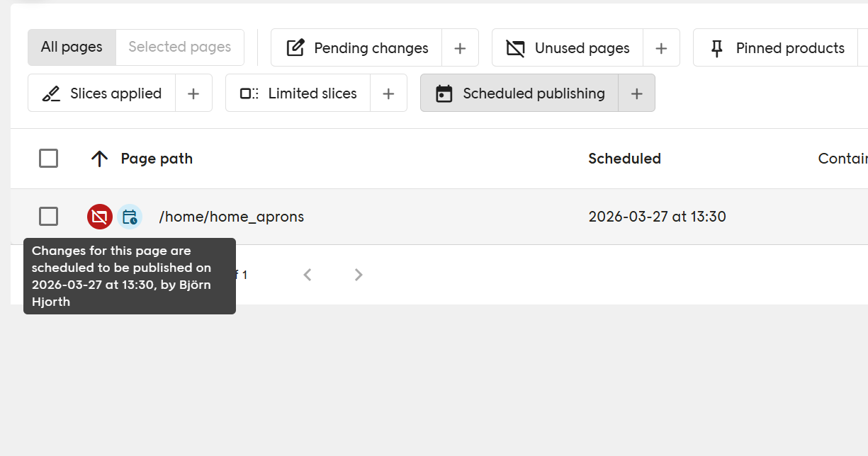Filter by Pinned products
868x456 pixels.
click(x=778, y=48)
